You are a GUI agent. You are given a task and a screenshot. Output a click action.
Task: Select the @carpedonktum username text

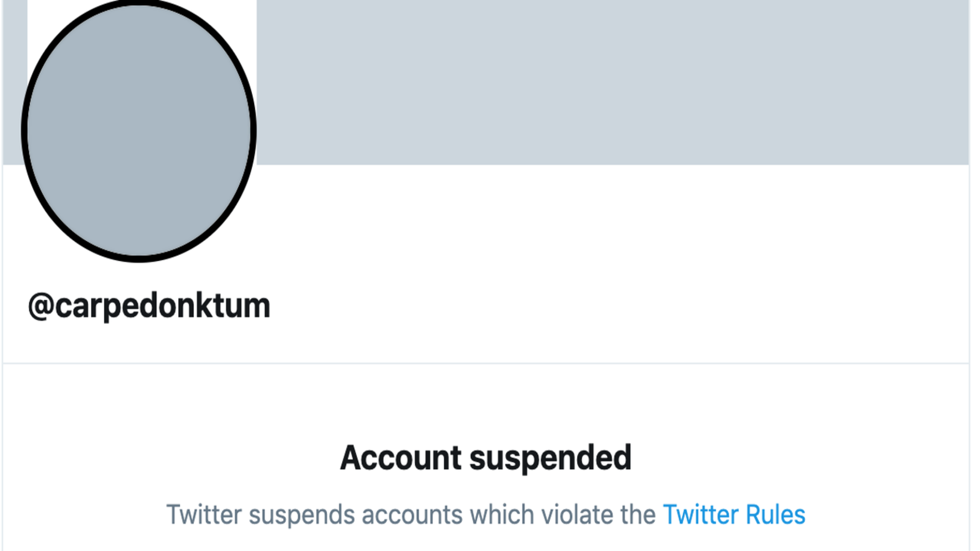point(149,305)
